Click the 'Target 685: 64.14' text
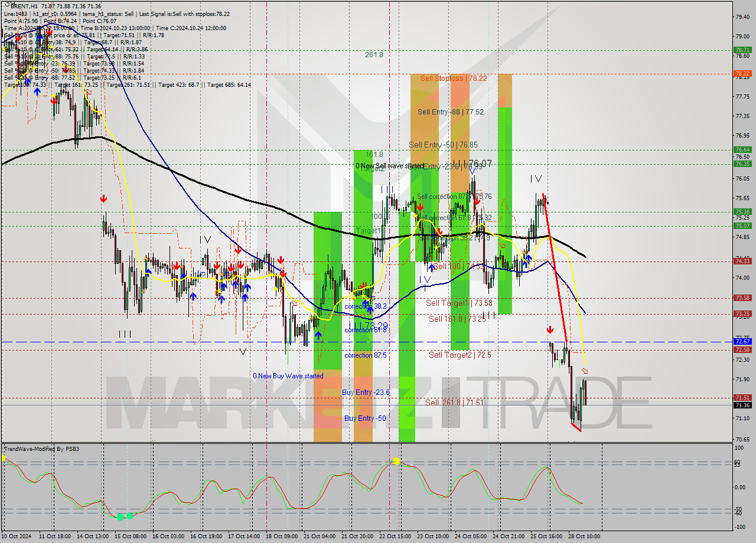This screenshot has width=756, height=543. 229,84
